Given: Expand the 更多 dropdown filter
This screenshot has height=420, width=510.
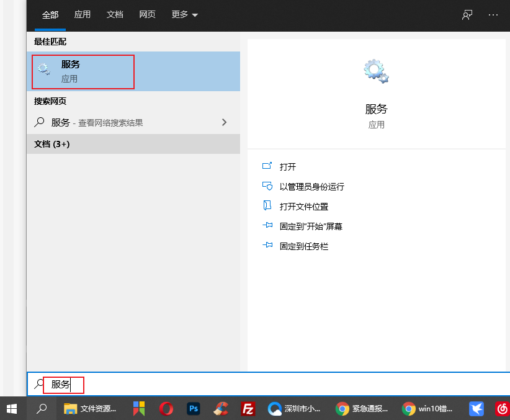Looking at the screenshot, I should (x=184, y=15).
